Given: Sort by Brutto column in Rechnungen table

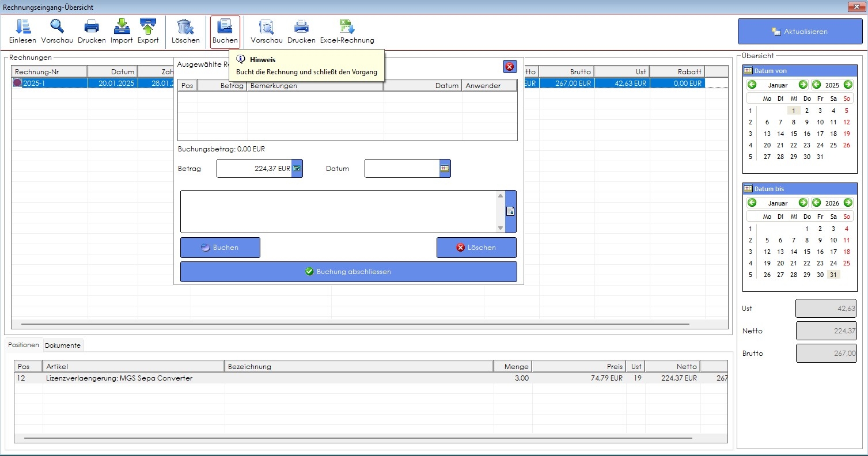Looking at the screenshot, I should point(566,71).
